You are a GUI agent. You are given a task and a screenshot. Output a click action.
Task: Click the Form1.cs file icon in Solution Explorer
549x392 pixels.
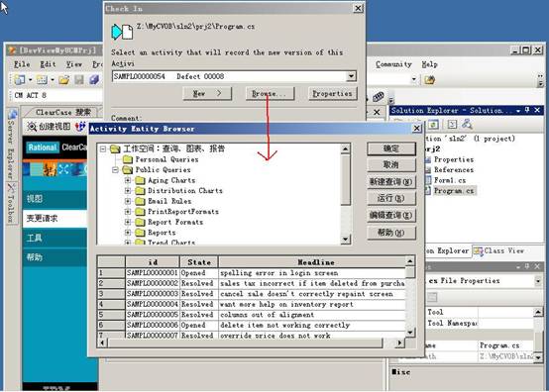tap(428, 180)
